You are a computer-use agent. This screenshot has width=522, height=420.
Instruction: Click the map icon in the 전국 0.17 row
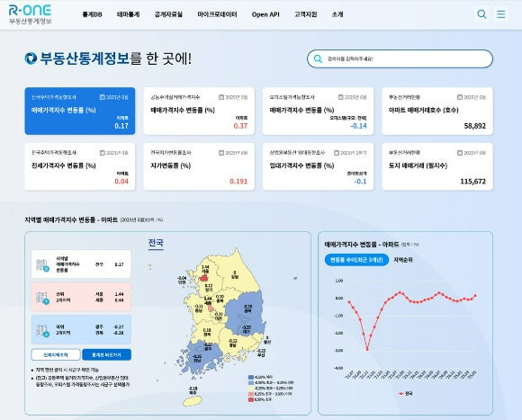click(x=42, y=265)
